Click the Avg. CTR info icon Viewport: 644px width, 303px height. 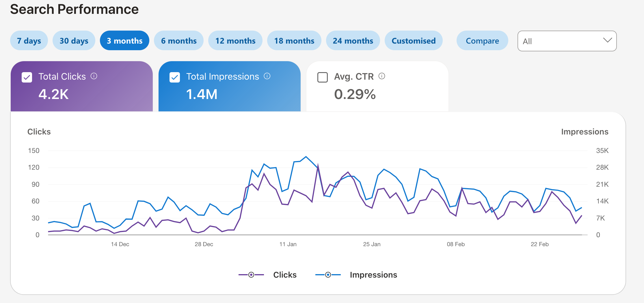[382, 76]
